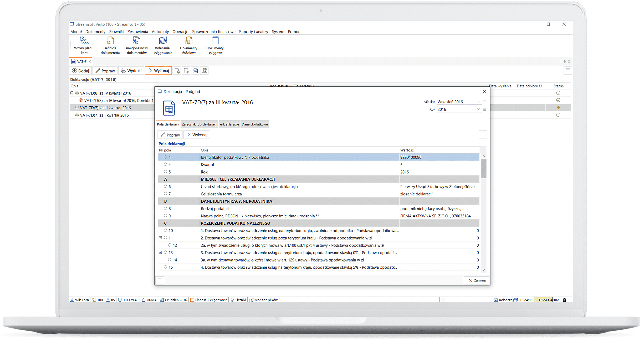This screenshot has height=350, width=644.
Task: Open Dokumenty źródłowe toolbar item
Action: [189, 45]
